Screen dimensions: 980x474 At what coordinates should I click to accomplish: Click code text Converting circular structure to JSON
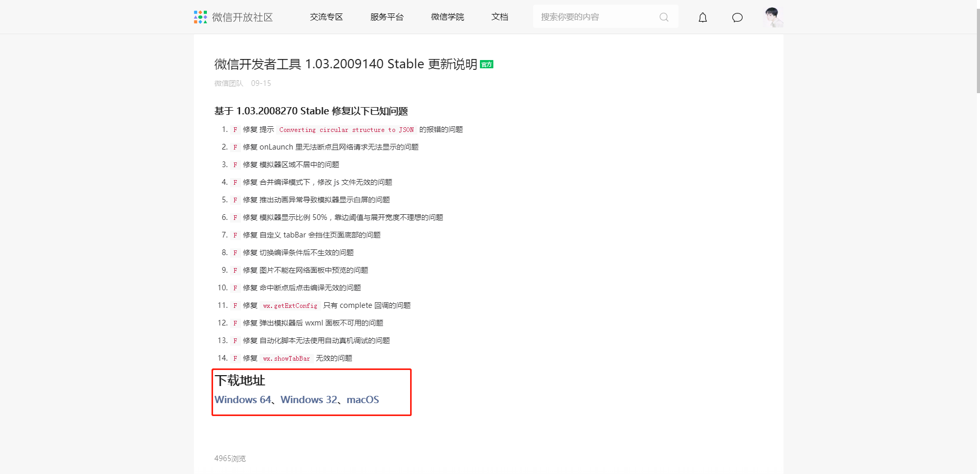click(x=346, y=130)
